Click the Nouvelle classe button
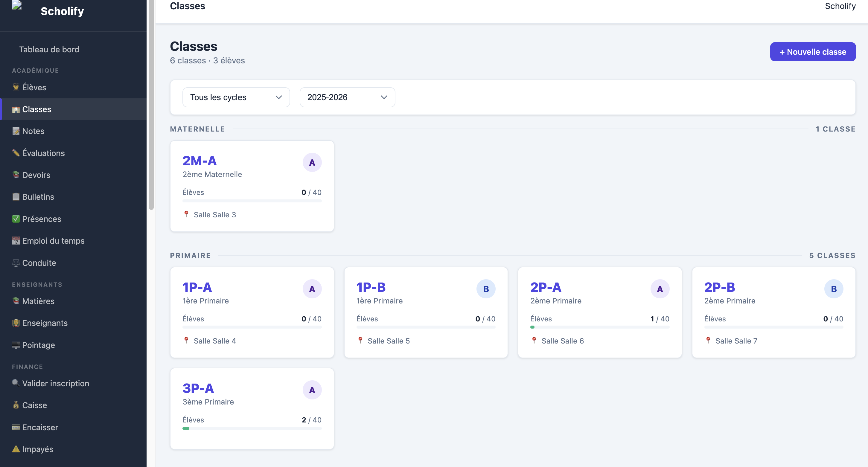The height and width of the screenshot is (467, 868). [x=813, y=52]
